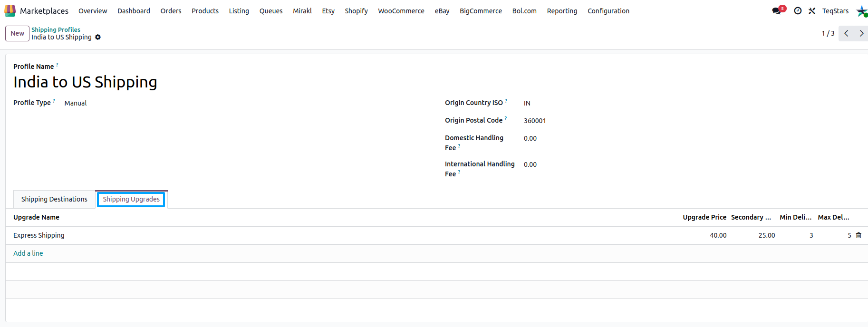
Task: Click Add a line link
Action: pos(28,253)
